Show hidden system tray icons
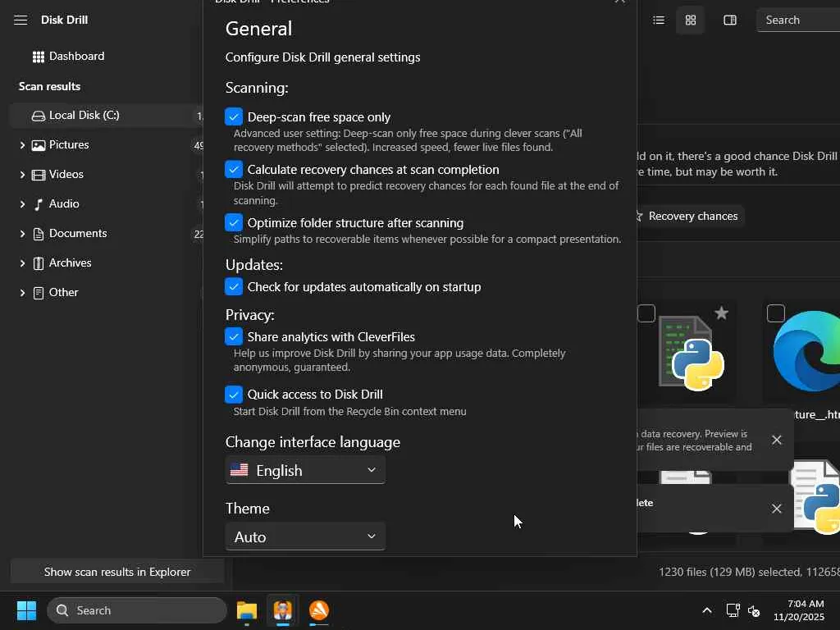This screenshot has width=840, height=630. (706, 610)
